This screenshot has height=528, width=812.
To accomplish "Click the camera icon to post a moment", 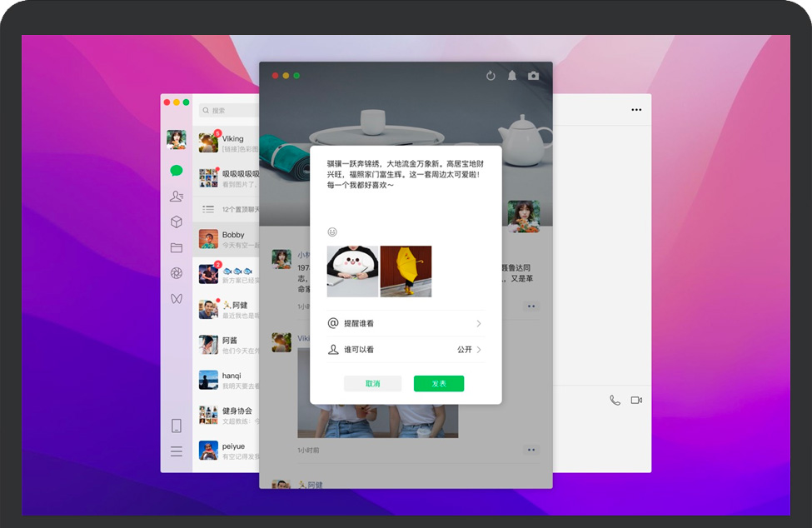I will 534,76.
